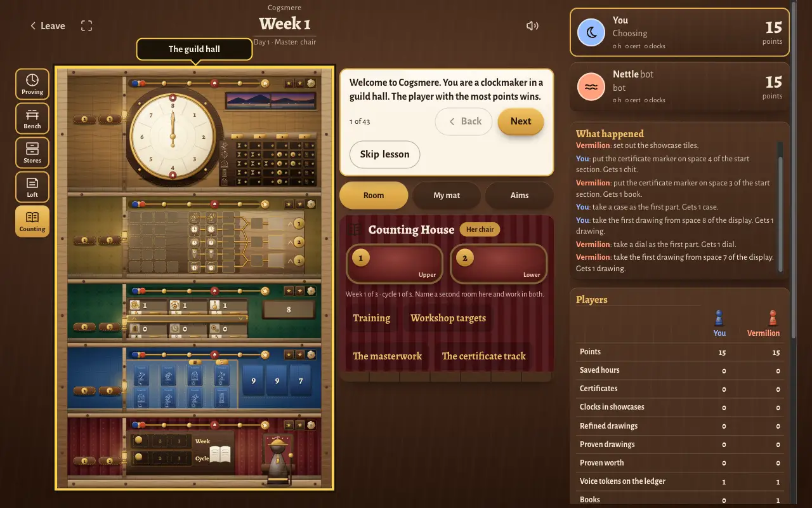Open The certificate track topic

[x=483, y=356]
